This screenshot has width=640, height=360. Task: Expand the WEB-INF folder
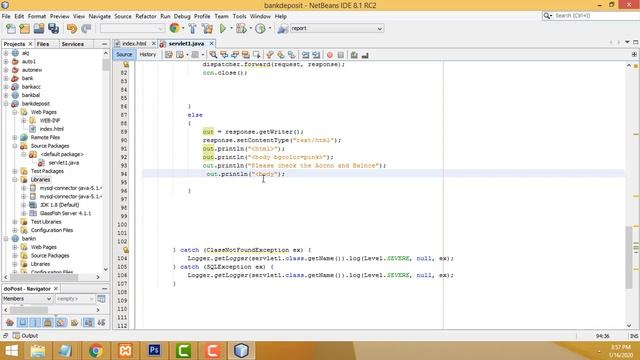(24, 120)
